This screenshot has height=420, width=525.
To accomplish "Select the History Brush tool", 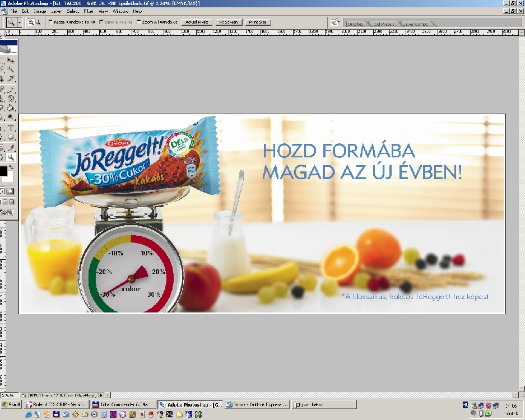I will click(x=11, y=99).
